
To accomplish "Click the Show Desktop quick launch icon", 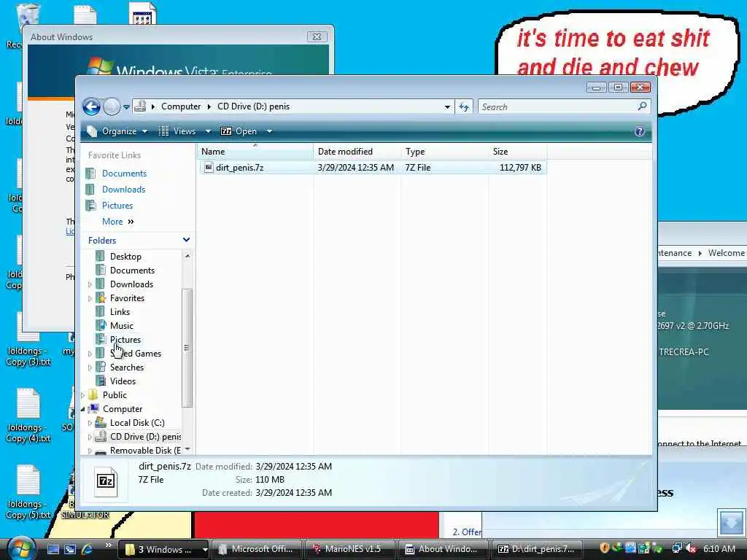I will point(53,550).
